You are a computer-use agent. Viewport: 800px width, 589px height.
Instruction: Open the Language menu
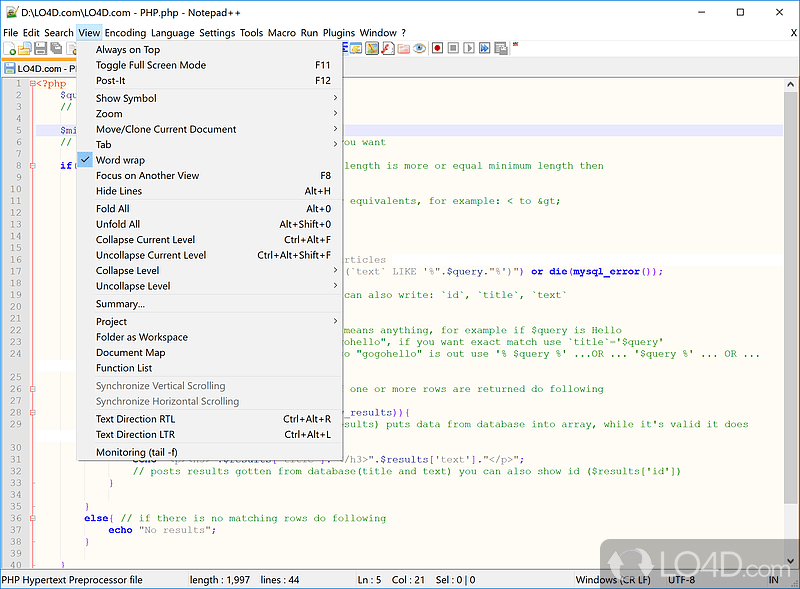[x=172, y=33]
